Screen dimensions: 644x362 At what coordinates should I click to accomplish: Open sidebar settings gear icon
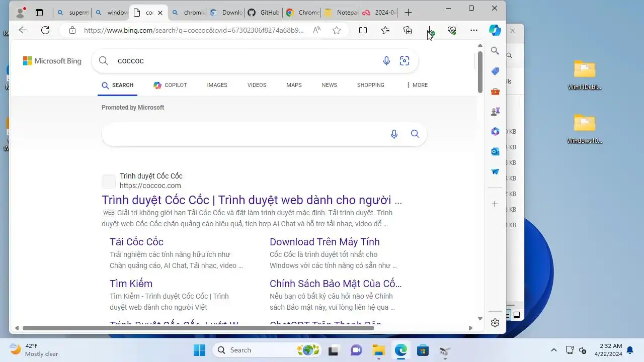tap(495, 323)
